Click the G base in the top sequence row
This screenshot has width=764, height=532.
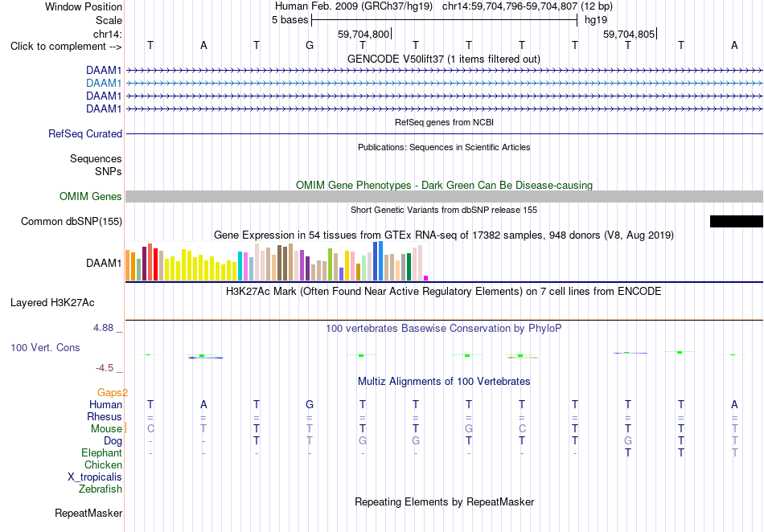pos(310,45)
